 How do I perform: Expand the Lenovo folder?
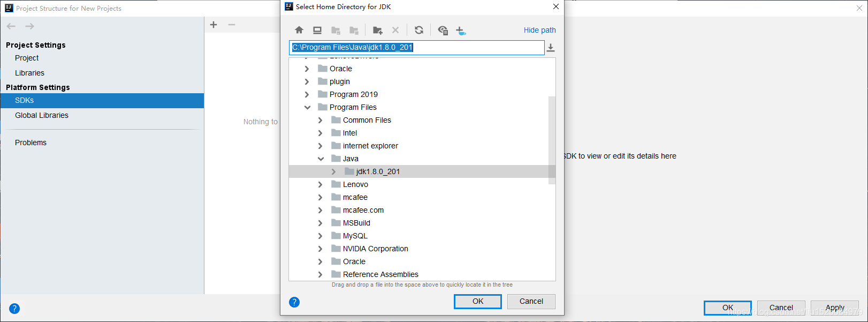pyautogui.click(x=320, y=184)
